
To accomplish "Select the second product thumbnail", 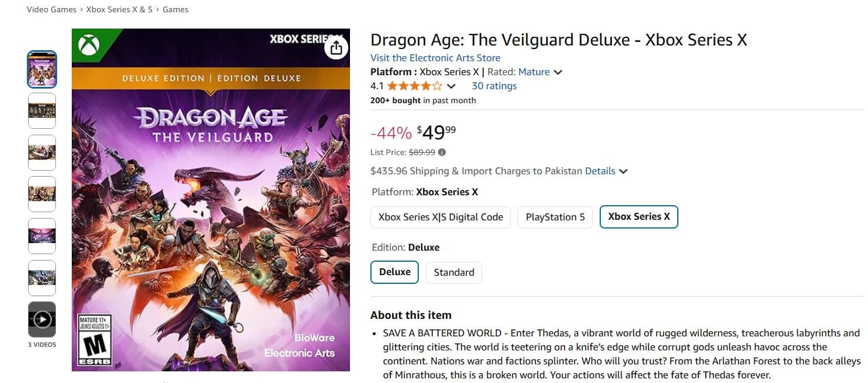I will (42, 111).
